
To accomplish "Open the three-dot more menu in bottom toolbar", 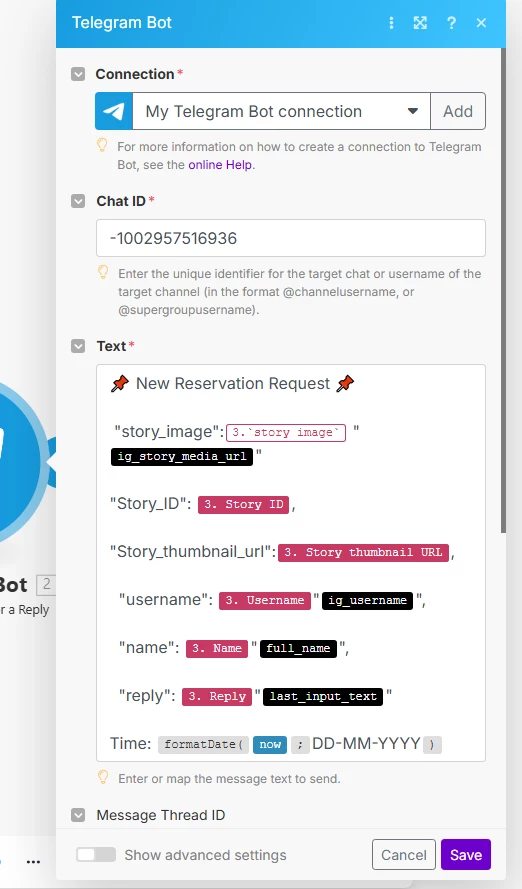I will click(x=33, y=862).
